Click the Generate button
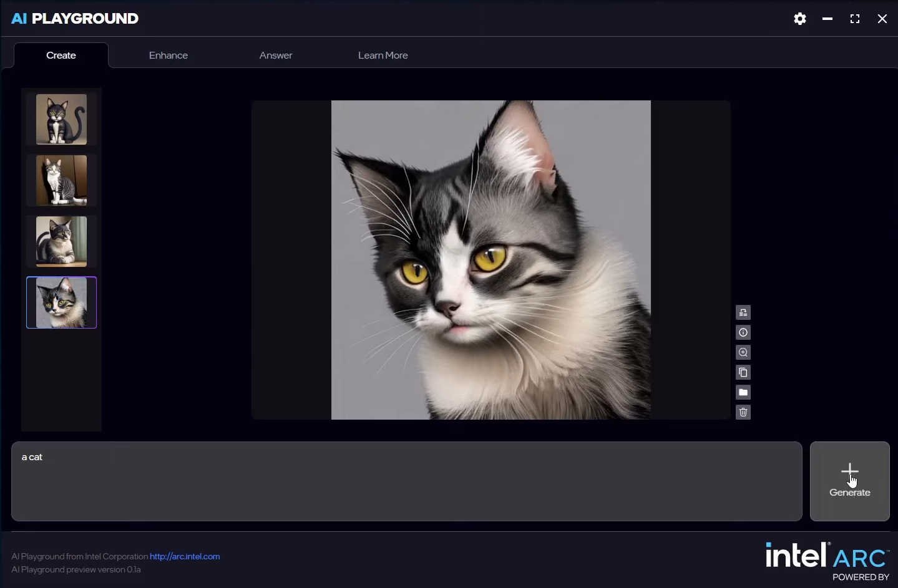Image resolution: width=898 pixels, height=588 pixels. tap(849, 481)
